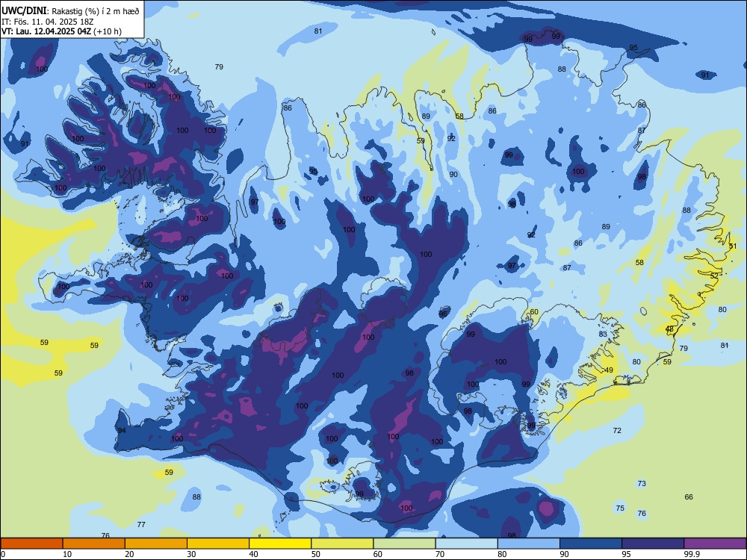Click the map humidity value '75'
Screen dimensions: 747x560
coord(620,508)
